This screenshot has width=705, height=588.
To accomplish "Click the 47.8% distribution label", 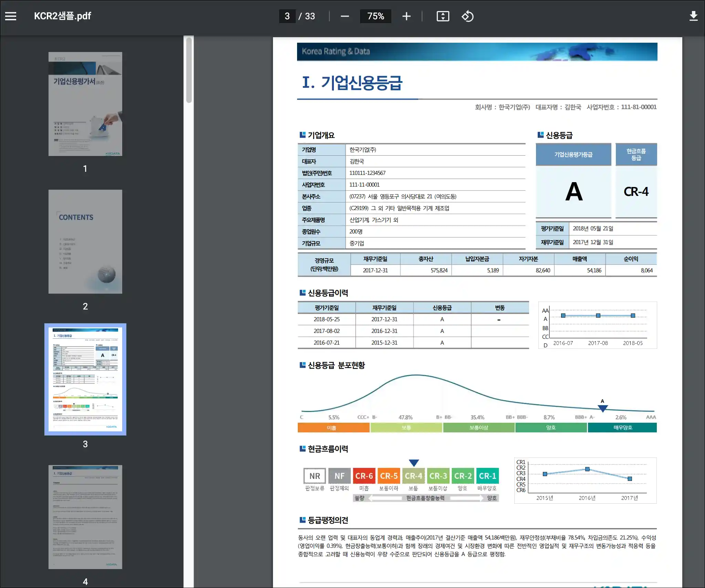I will pyautogui.click(x=406, y=418).
